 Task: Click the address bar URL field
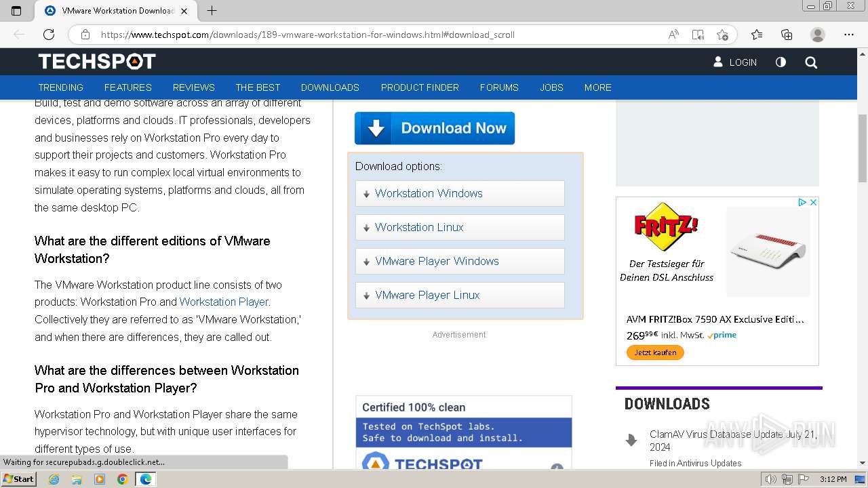point(380,35)
